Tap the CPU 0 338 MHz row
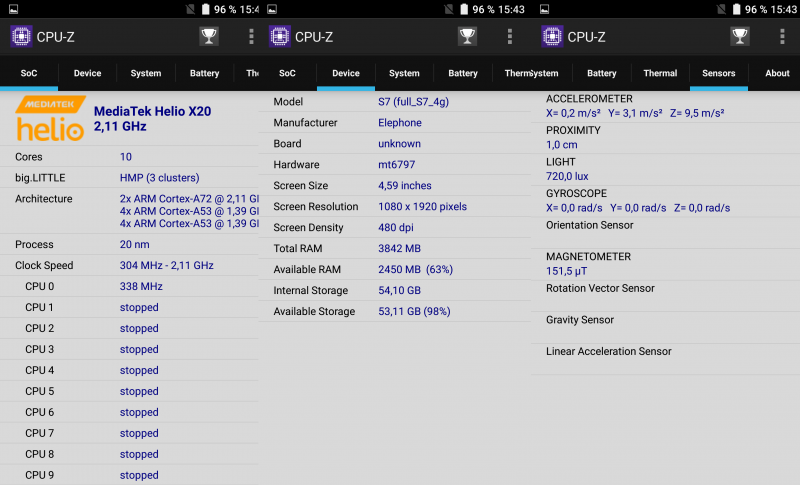The width and height of the screenshot is (800, 485). coord(129,287)
